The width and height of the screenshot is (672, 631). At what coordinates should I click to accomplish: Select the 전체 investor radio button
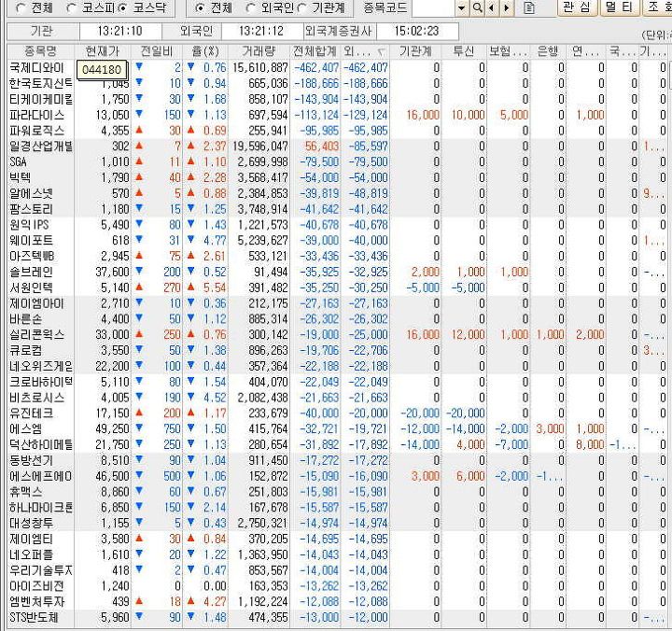point(200,7)
